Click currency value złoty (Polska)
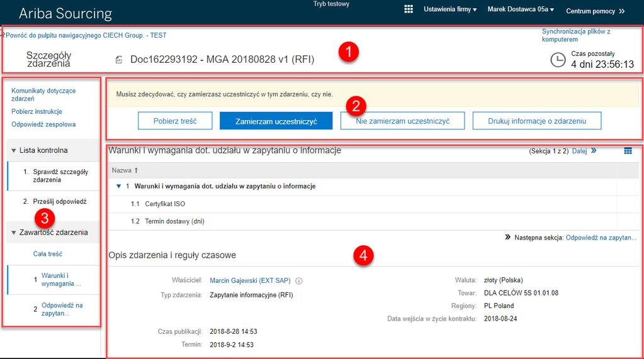The width and height of the screenshot is (644, 359). [x=503, y=280]
